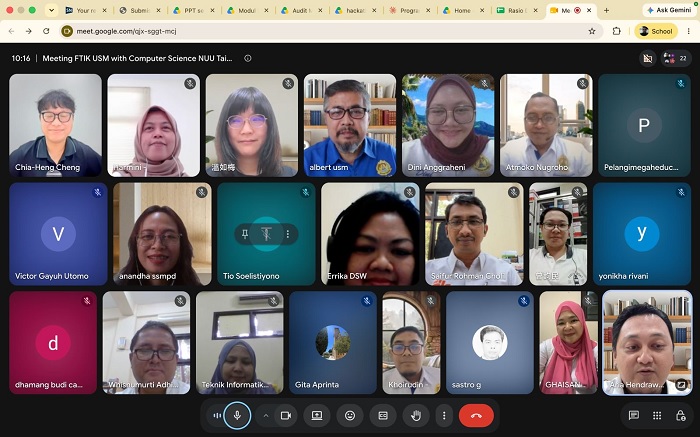Click Ask Gemini button
Image resolution: width=700 pixels, height=437 pixels.
(x=669, y=10)
